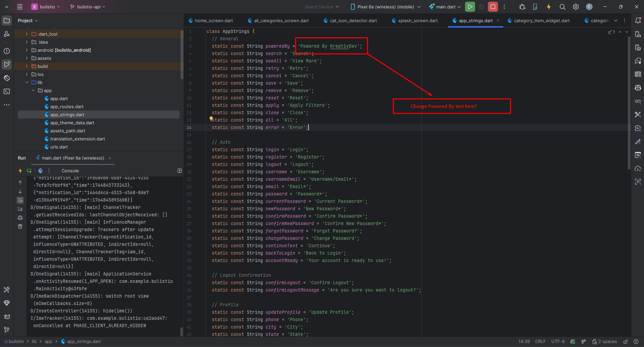Open urls.dart in project tree
The height and width of the screenshot is (347, 644).
point(59,147)
